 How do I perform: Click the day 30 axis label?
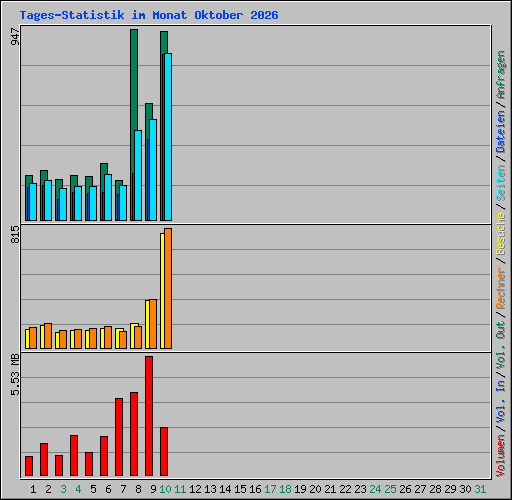465,489
